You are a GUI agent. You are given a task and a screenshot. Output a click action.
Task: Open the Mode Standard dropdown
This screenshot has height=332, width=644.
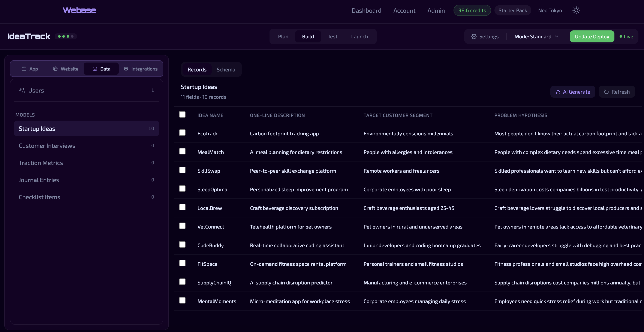pos(536,36)
